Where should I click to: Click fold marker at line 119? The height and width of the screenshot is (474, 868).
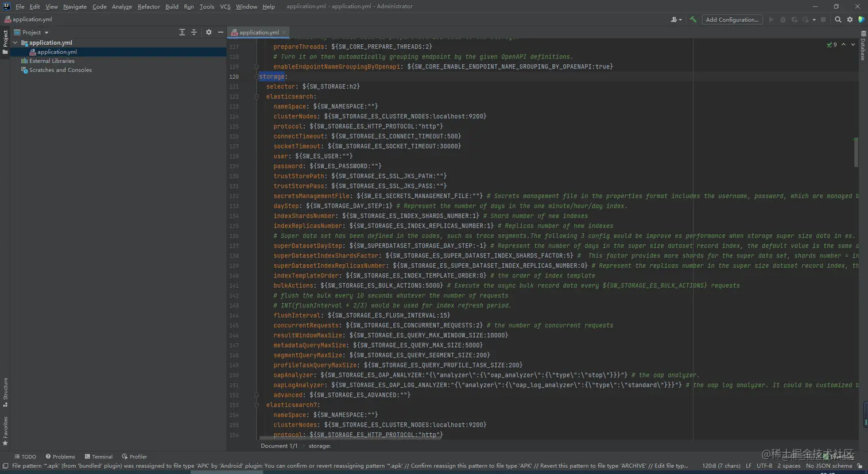point(257,67)
